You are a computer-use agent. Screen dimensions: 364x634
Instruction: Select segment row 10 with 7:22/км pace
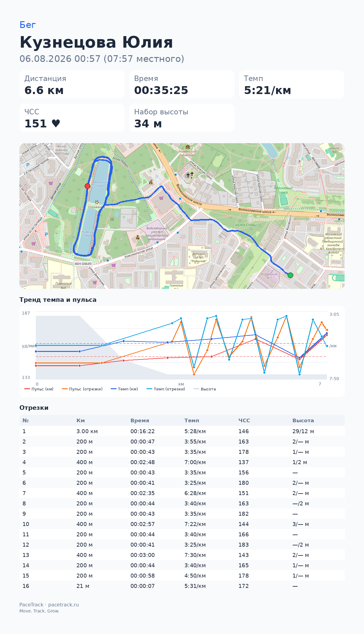(x=182, y=524)
